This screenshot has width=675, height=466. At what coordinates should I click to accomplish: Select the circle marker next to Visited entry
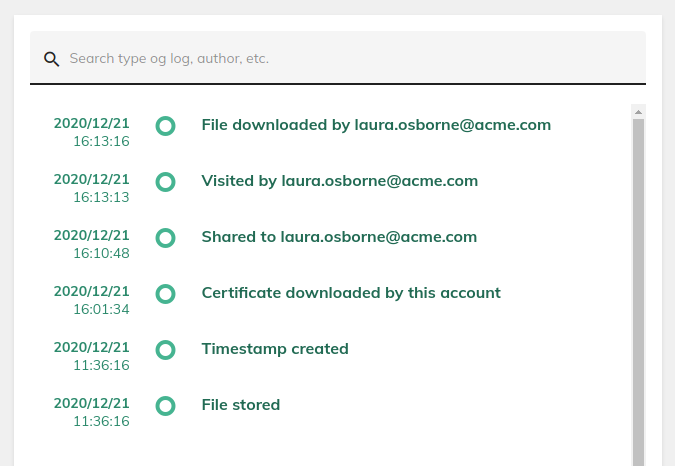(166, 182)
